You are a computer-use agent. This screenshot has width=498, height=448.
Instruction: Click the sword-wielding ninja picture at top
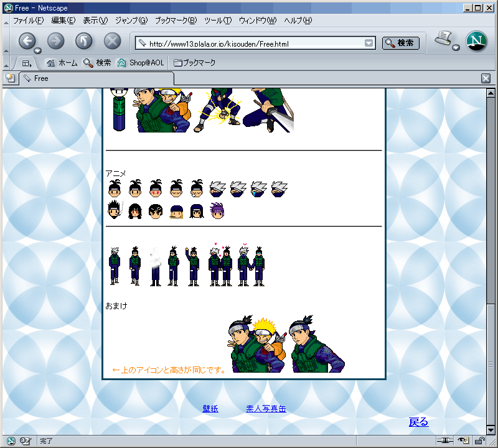[x=269, y=110]
